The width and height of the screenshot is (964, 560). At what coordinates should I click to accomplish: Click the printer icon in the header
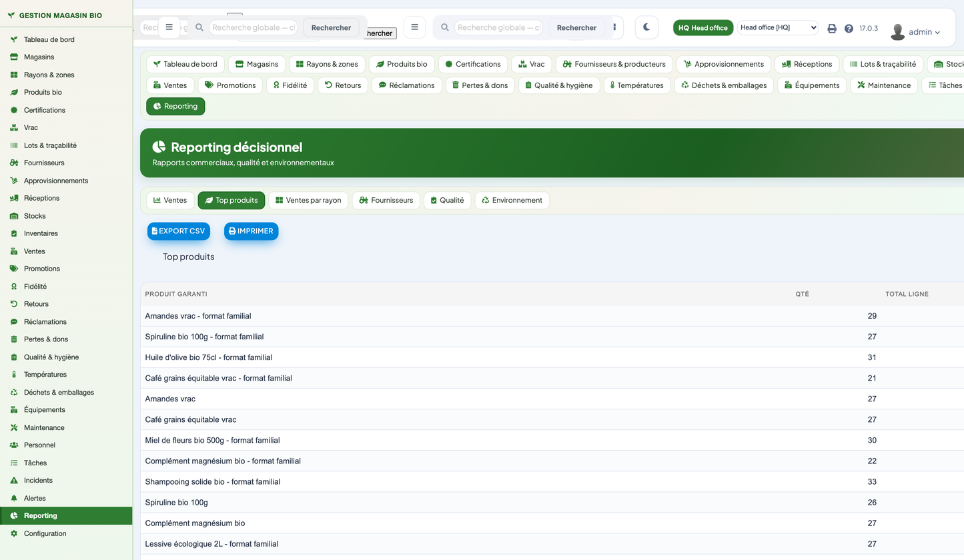pyautogui.click(x=832, y=29)
